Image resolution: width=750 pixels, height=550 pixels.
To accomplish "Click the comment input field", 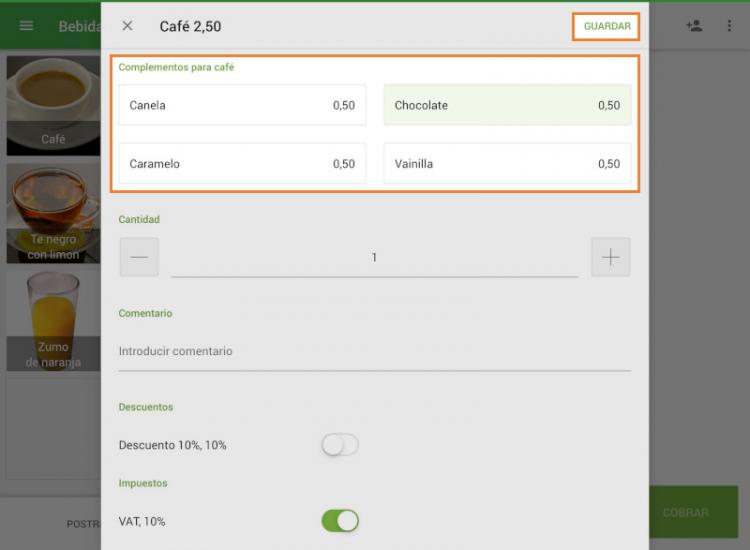I will click(374, 352).
